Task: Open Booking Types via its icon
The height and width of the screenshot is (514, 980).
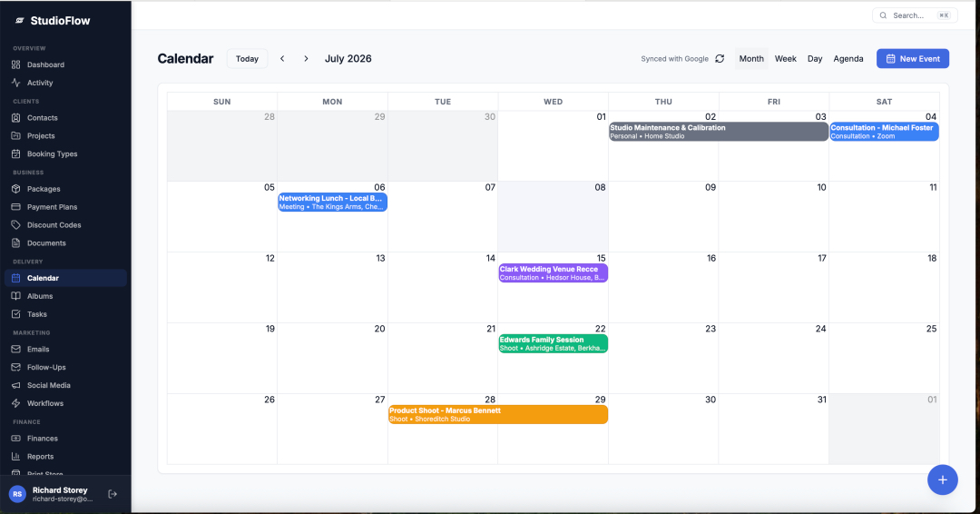Action: 16,153
